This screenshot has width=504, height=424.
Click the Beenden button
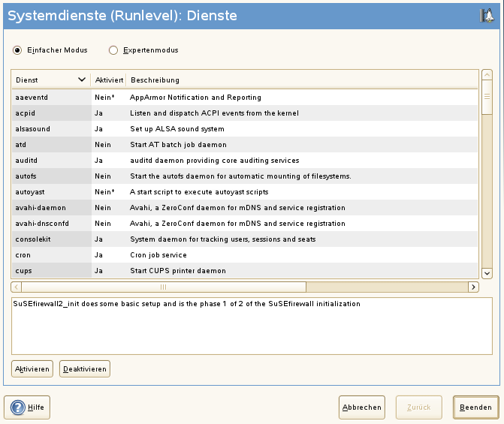[x=475, y=407]
